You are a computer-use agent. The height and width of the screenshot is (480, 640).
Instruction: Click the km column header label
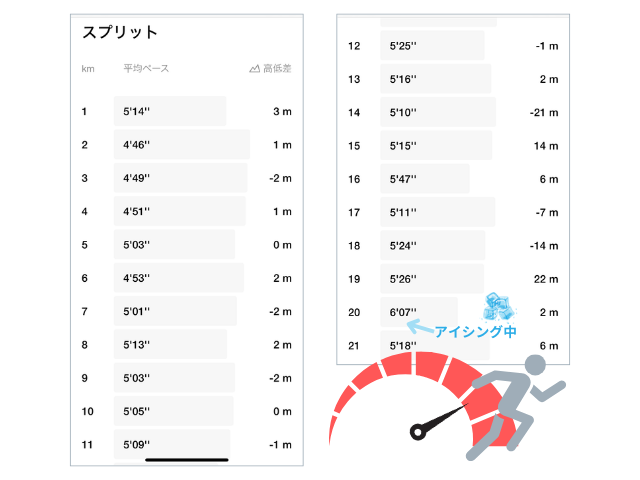(x=88, y=69)
